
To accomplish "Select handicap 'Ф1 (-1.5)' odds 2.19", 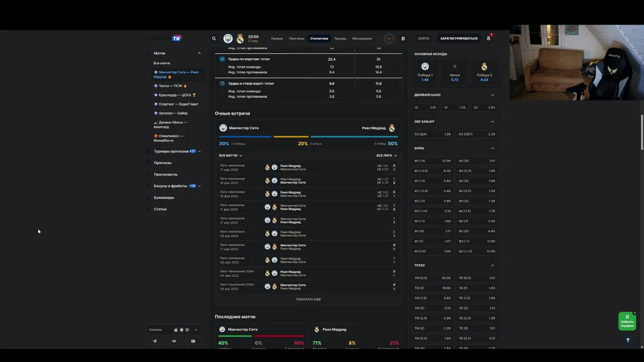I will (x=433, y=211).
